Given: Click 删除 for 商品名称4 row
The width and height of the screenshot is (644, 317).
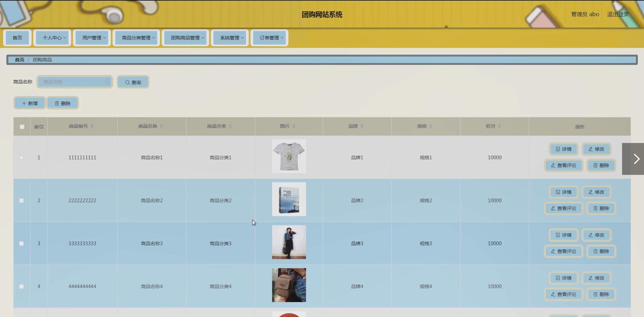Looking at the screenshot, I should click(601, 294).
